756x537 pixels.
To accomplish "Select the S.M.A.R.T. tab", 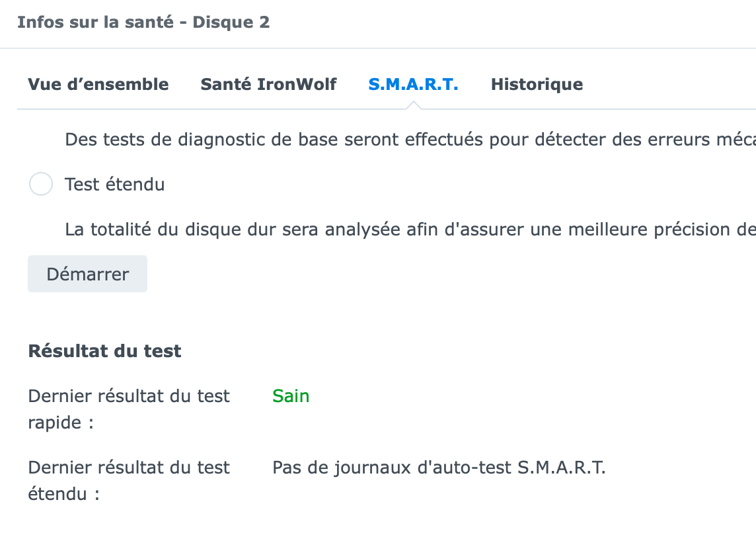I will (413, 85).
